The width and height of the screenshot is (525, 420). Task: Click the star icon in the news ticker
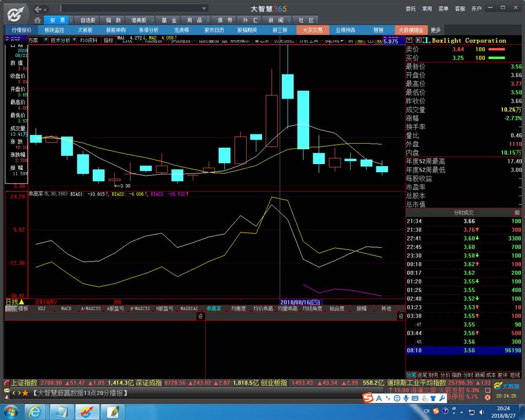[x=25, y=393]
